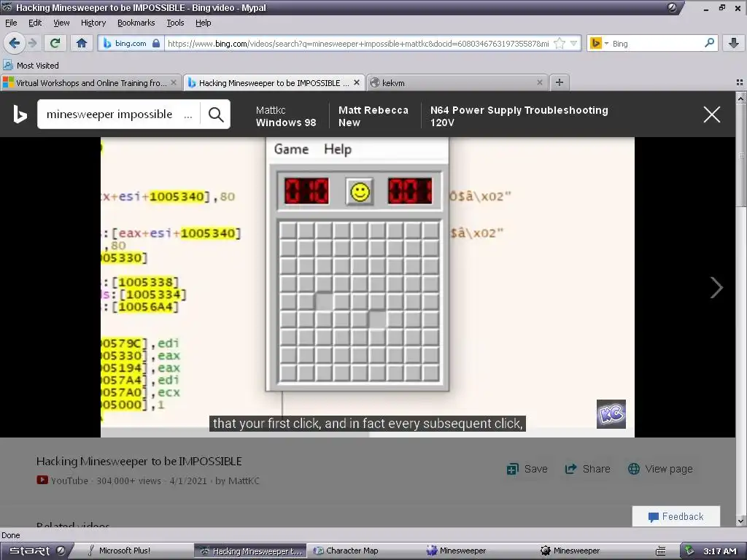Viewport: 747px width, 560px height.
Task: Open the search engine selector dropdown
Action: tap(599, 43)
